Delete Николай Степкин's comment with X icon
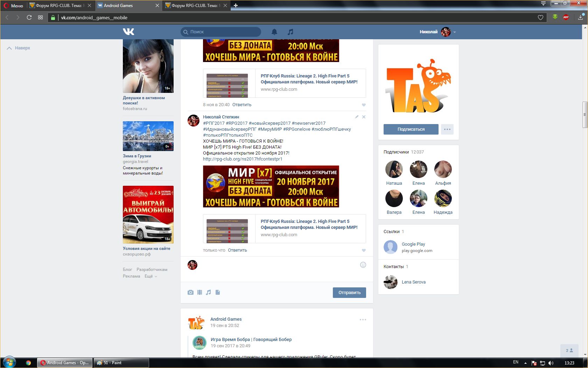 (364, 117)
